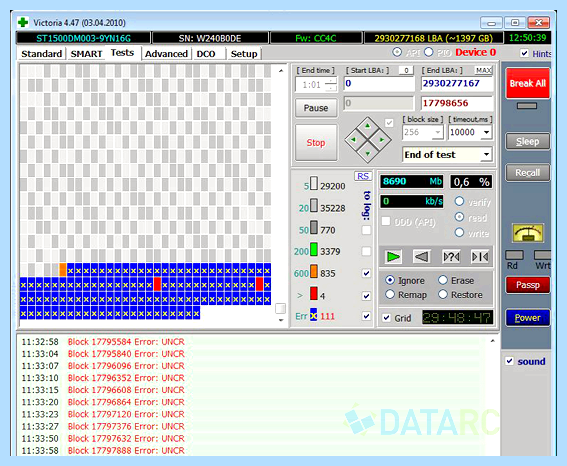The width and height of the screenshot is (567, 466).
Task: Click the up arrow on the navigation diamond
Action: [x=368, y=125]
